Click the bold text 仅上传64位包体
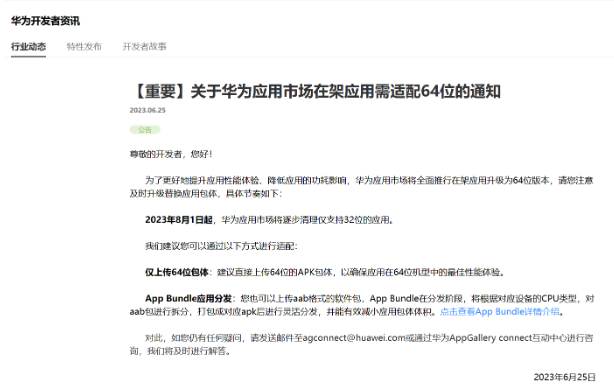The width and height of the screenshot is (614, 391). 177,272
